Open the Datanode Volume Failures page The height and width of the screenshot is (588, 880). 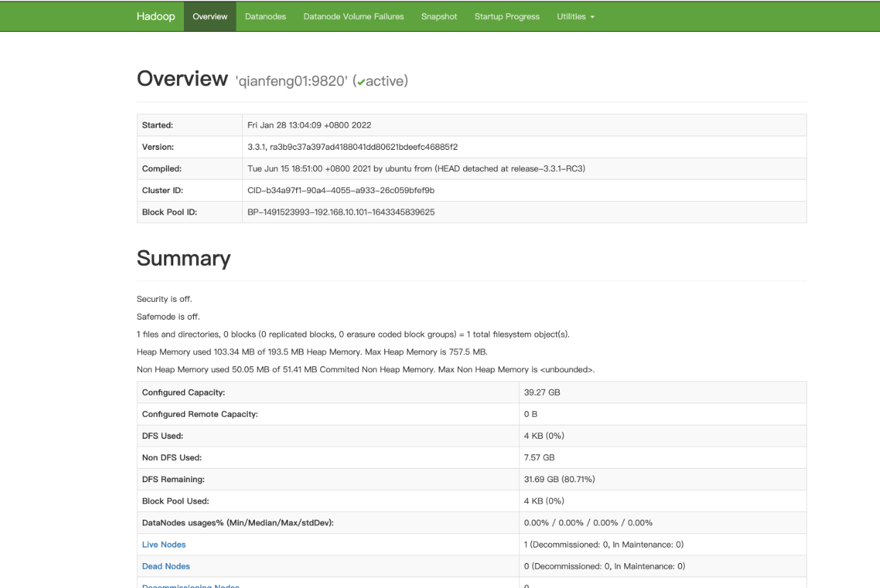354,16
